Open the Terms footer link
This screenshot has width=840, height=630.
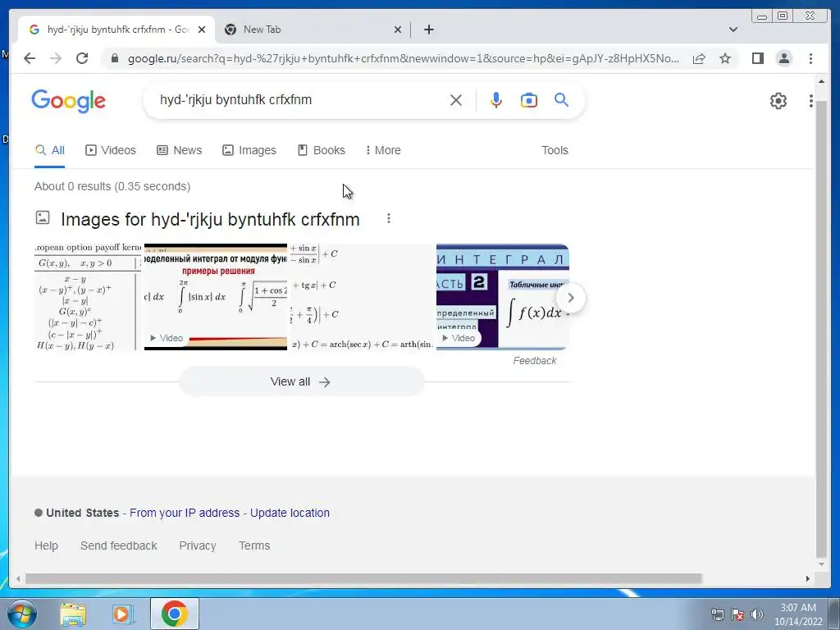[x=254, y=546]
